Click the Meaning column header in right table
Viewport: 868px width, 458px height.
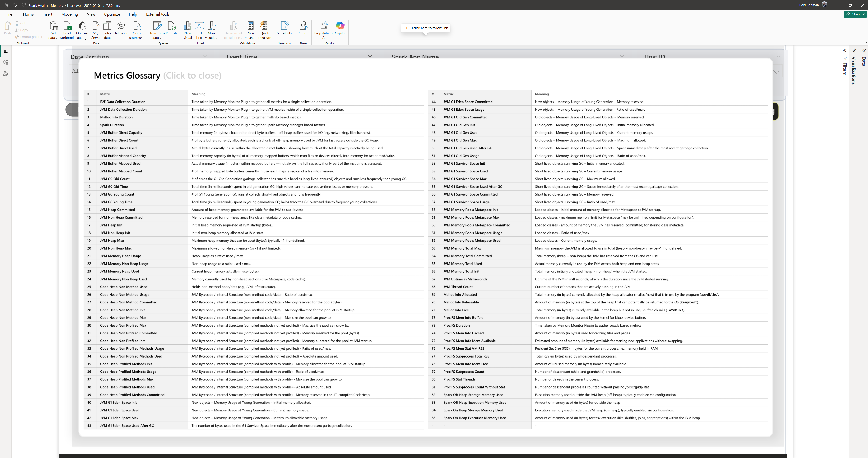click(542, 94)
